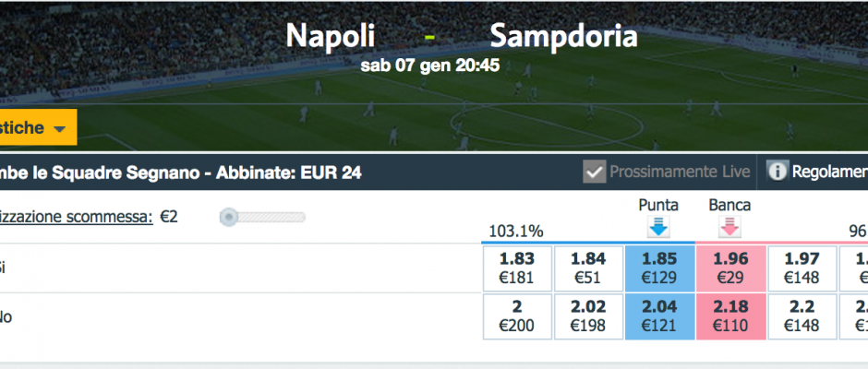Select the 1.83 odds cell for Si
868x369 pixels.
tap(517, 268)
